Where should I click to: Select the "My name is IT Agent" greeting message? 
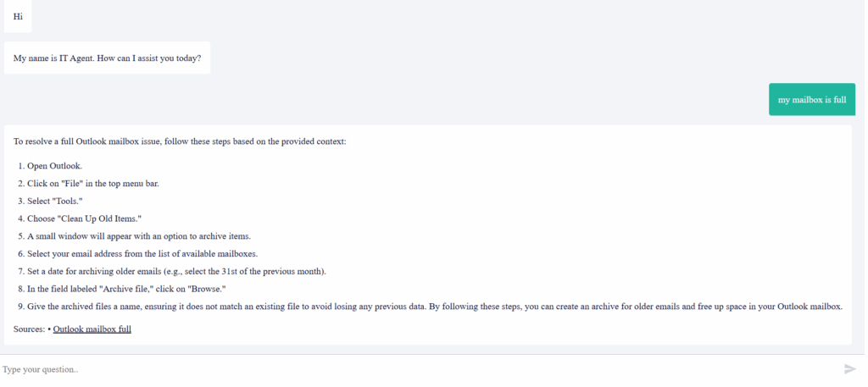click(107, 58)
